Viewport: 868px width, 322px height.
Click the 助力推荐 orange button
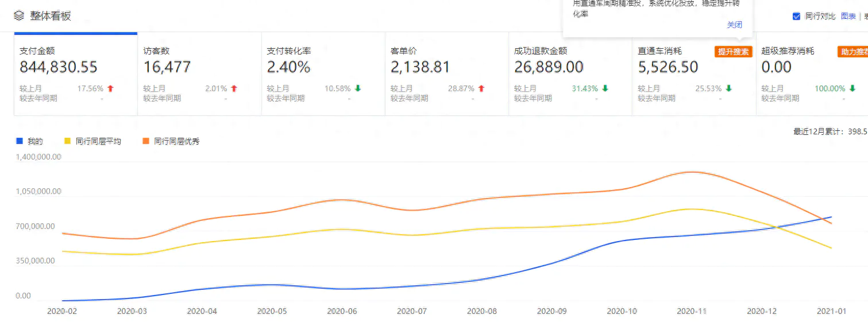(853, 52)
